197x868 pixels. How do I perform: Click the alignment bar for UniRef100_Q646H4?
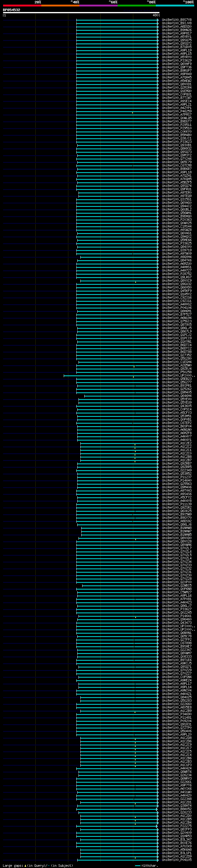(122, 396)
